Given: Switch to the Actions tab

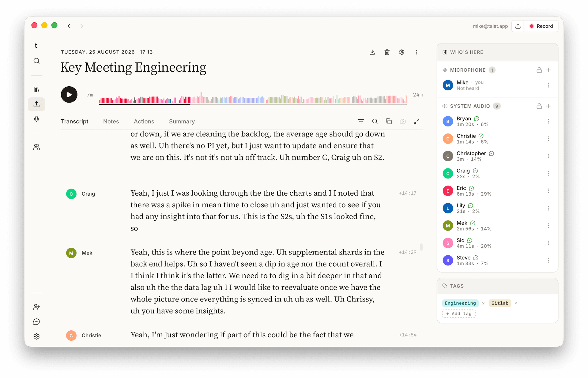Looking at the screenshot, I should [144, 122].
